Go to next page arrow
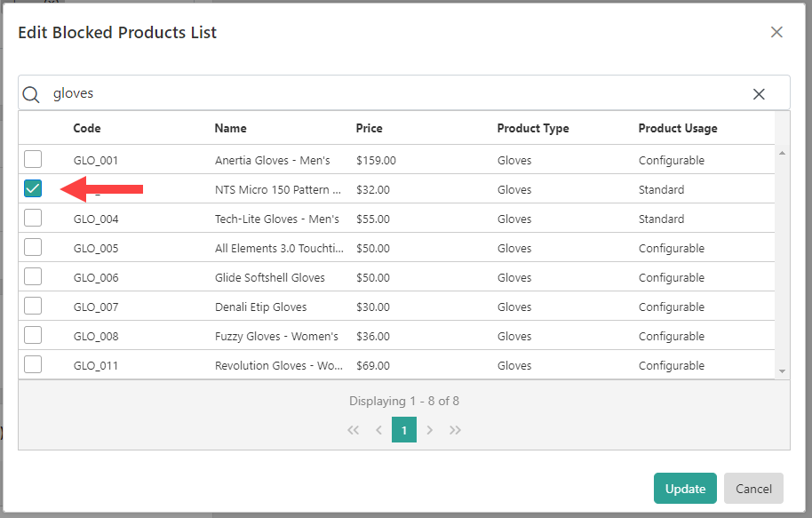Screen dimensions: 812x518 click(430, 429)
